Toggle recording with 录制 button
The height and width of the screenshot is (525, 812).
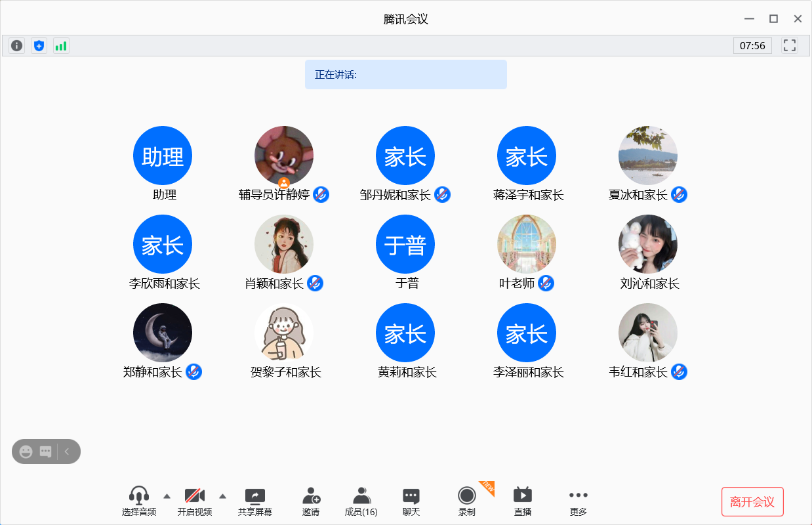[x=467, y=501]
